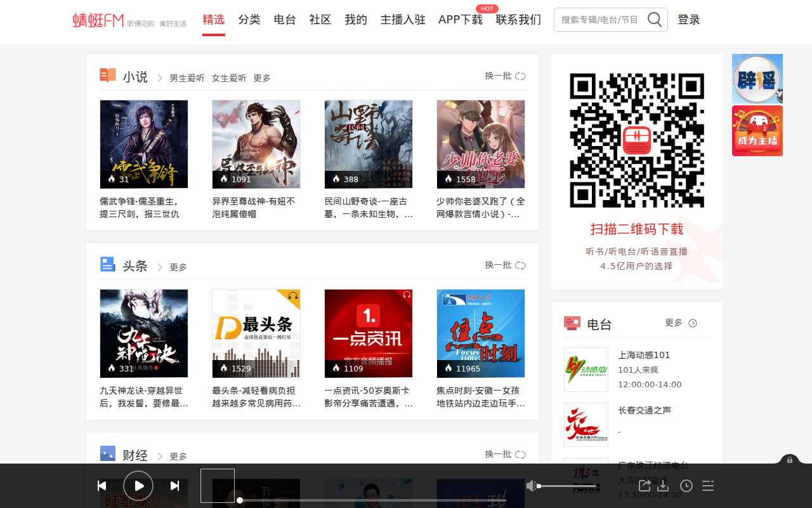Open the sleep timer clock icon in player

coord(686,485)
